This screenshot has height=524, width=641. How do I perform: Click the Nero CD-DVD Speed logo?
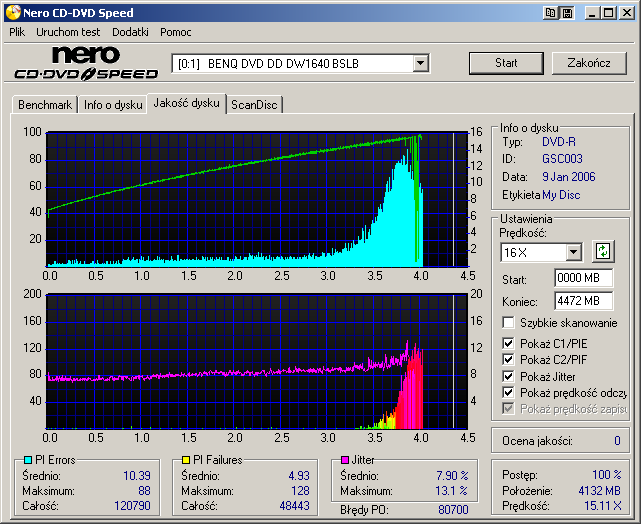pos(86,63)
